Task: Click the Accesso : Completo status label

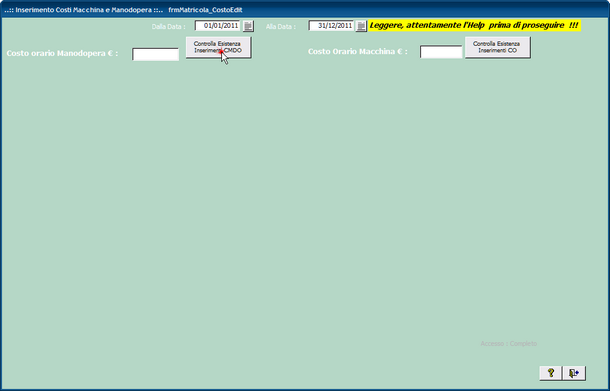Action: (508, 344)
